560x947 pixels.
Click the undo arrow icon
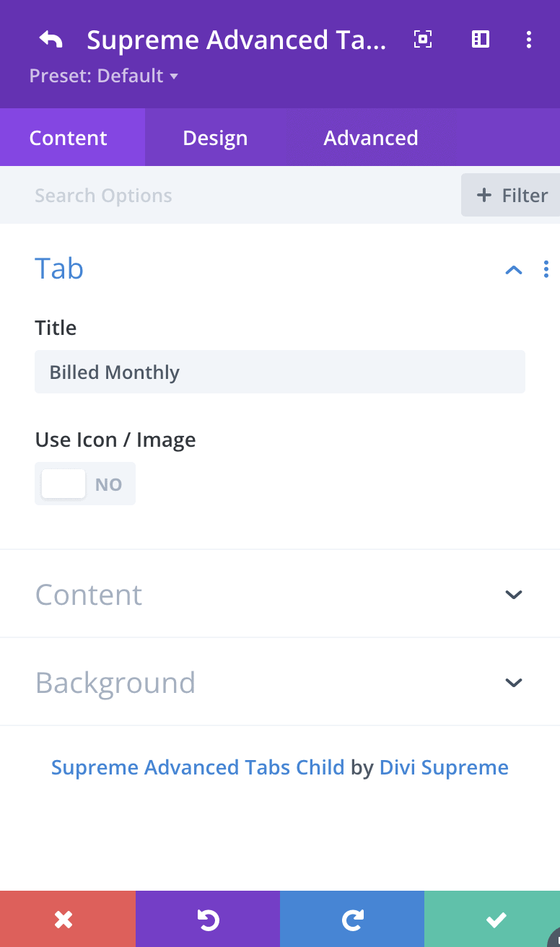[x=208, y=919]
